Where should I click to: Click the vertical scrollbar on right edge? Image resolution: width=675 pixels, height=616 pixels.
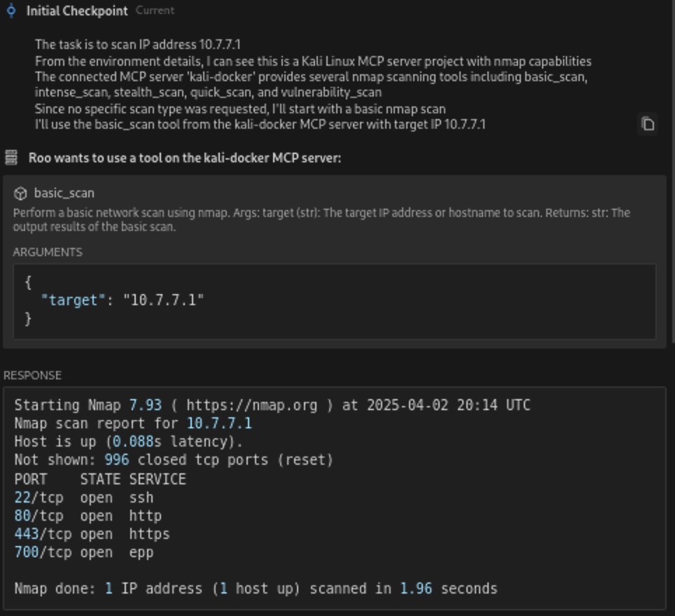tap(672, 172)
